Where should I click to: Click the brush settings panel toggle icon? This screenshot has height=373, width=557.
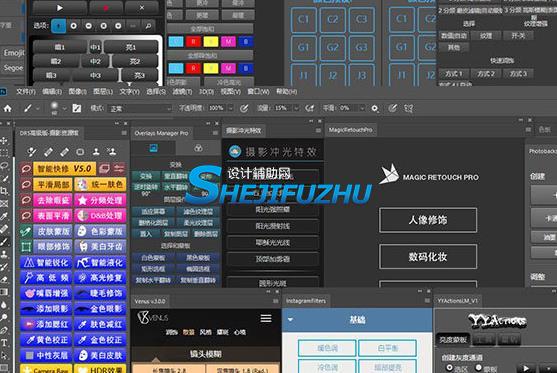[77, 108]
